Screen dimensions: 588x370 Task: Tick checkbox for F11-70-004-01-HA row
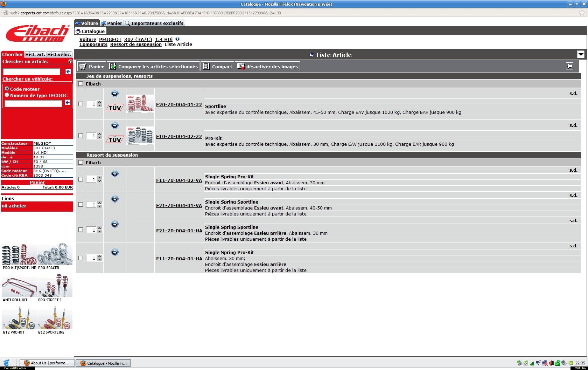click(x=81, y=258)
